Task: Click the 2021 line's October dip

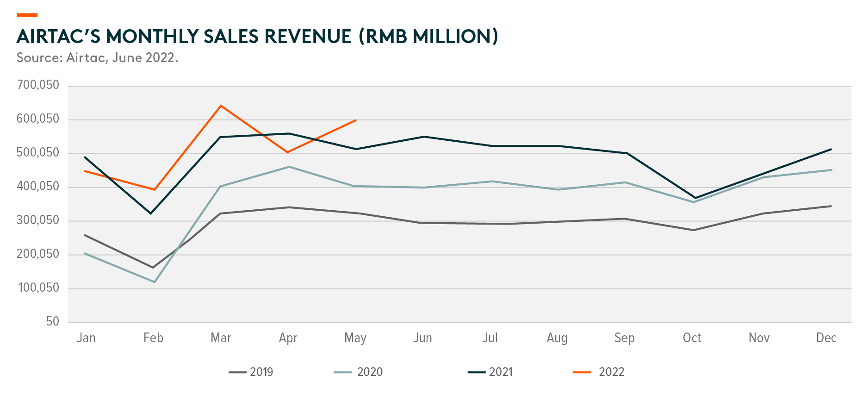Action: click(695, 198)
